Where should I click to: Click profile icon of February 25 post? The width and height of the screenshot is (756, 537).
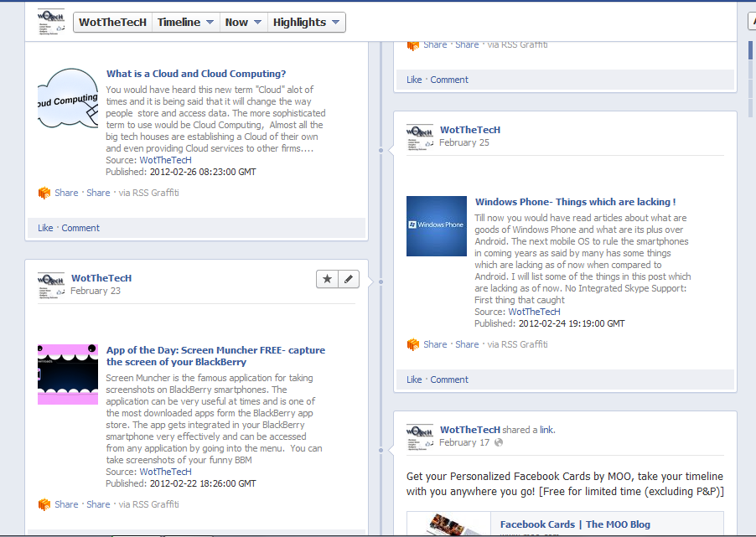[419, 137]
